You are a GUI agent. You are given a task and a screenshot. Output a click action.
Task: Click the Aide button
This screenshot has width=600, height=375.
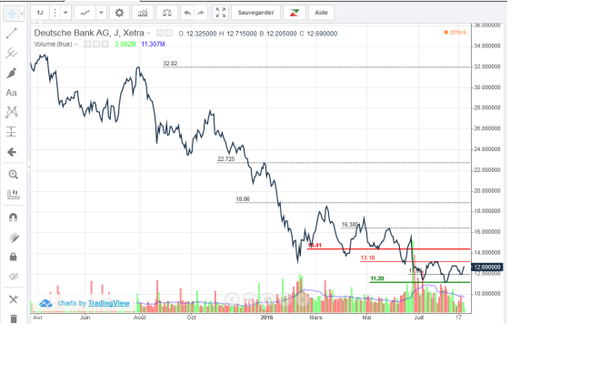[321, 13]
